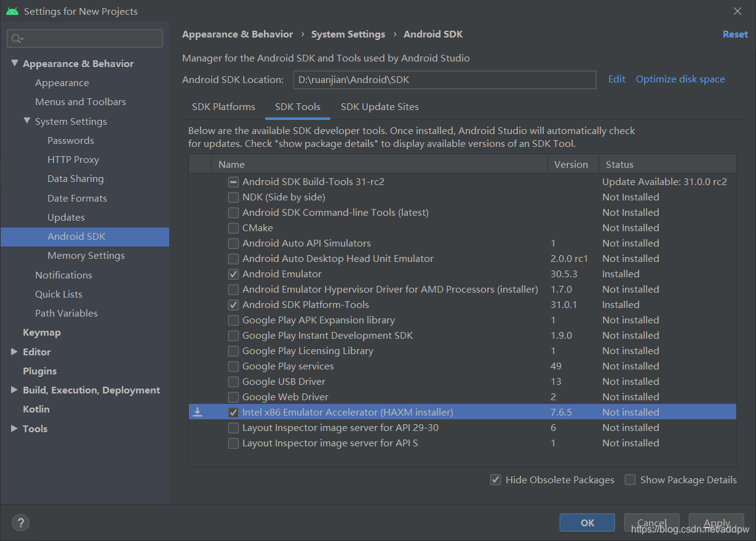Screen dimensions: 756x541
Task: Click the search magnifier icon in settings search
Action: tap(17, 39)
